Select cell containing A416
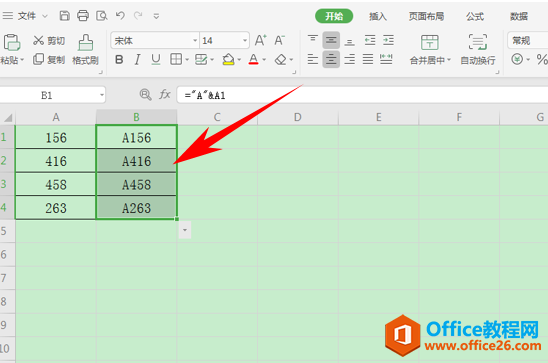 coord(136,161)
